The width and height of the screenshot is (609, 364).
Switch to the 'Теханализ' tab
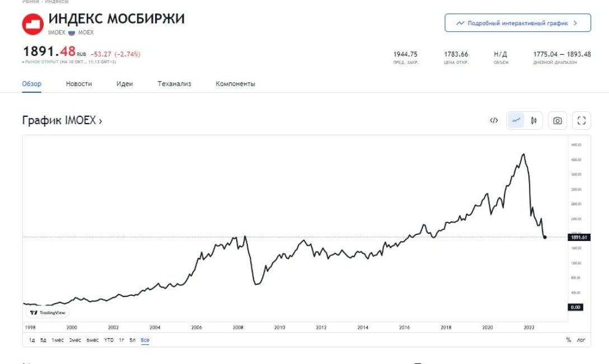pyautogui.click(x=174, y=84)
